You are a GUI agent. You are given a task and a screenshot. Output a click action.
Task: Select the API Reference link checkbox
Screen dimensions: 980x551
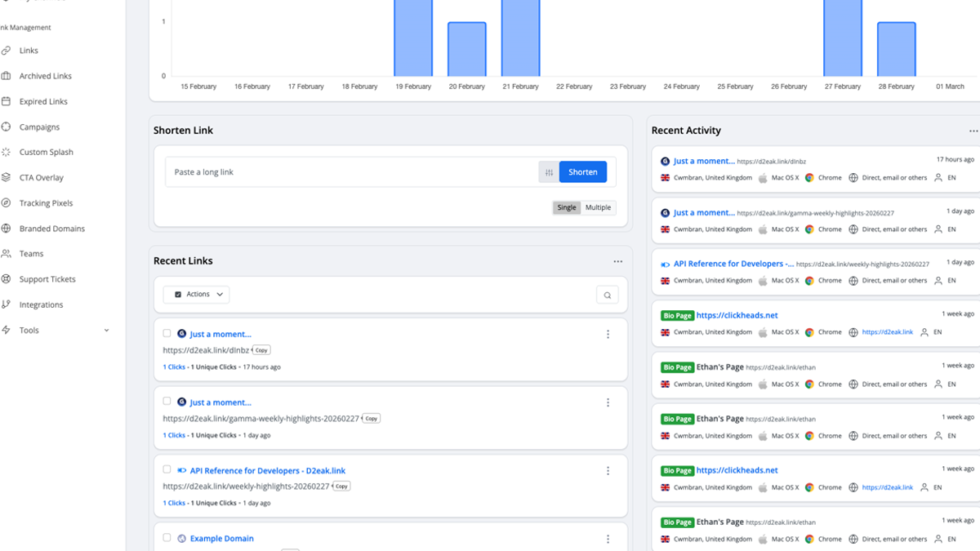pyautogui.click(x=167, y=470)
